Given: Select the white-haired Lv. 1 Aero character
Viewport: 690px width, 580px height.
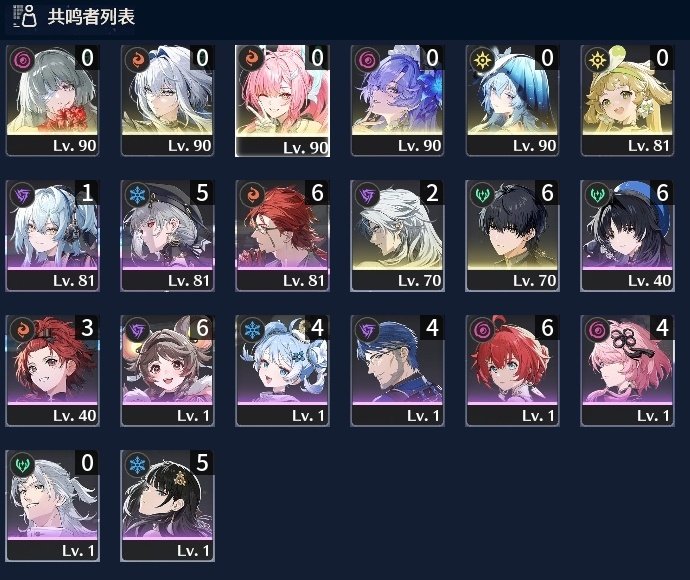Looking at the screenshot, I should pos(52,506).
